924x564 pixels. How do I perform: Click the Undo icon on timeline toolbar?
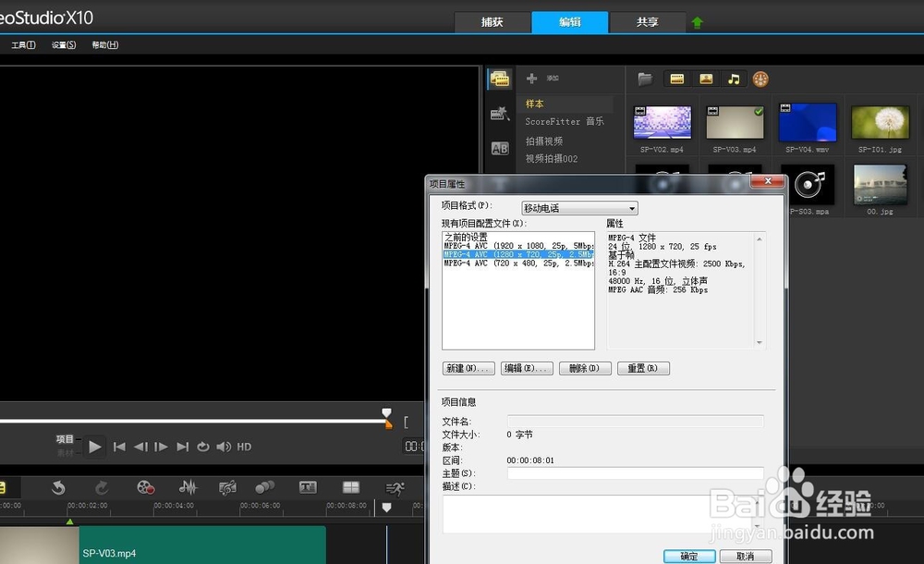point(57,487)
